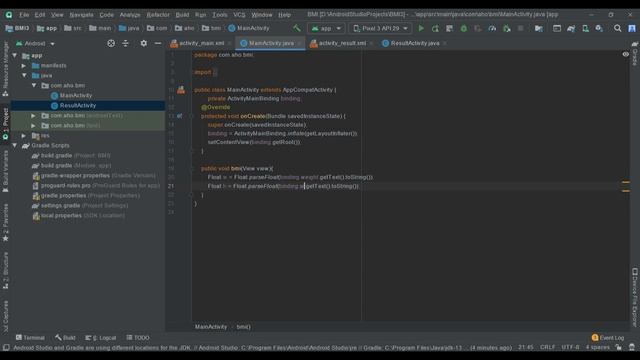The image size is (640, 360).
Task: Click the Make Project hammer icon
Action: 297,28
